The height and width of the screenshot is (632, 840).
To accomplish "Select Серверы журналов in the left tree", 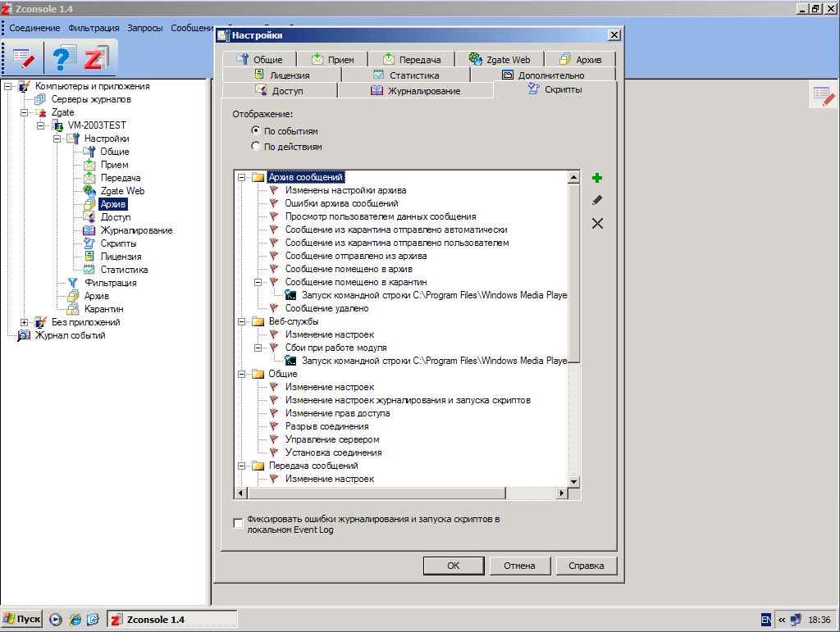I will pos(91,99).
